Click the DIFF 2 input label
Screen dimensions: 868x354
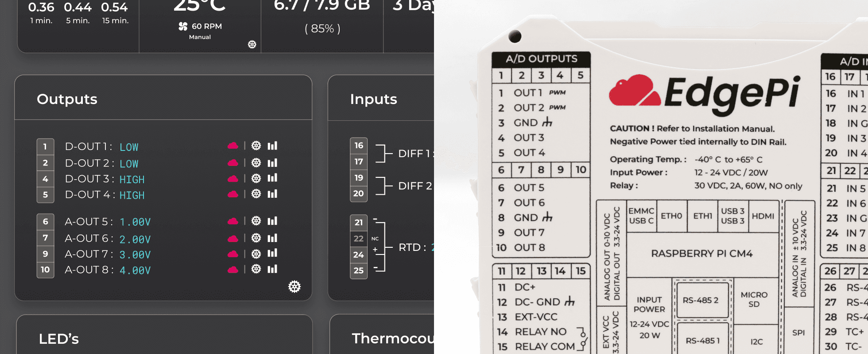pos(415,186)
